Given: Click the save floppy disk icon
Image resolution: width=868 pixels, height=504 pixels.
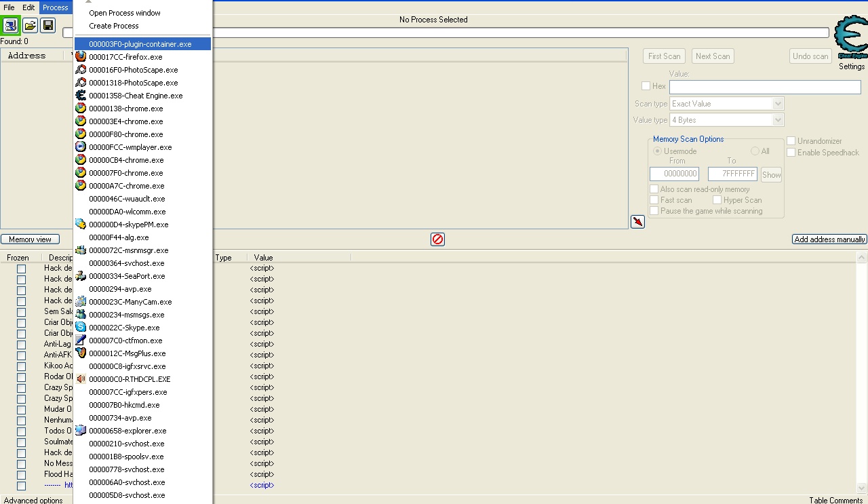Looking at the screenshot, I should point(47,26).
